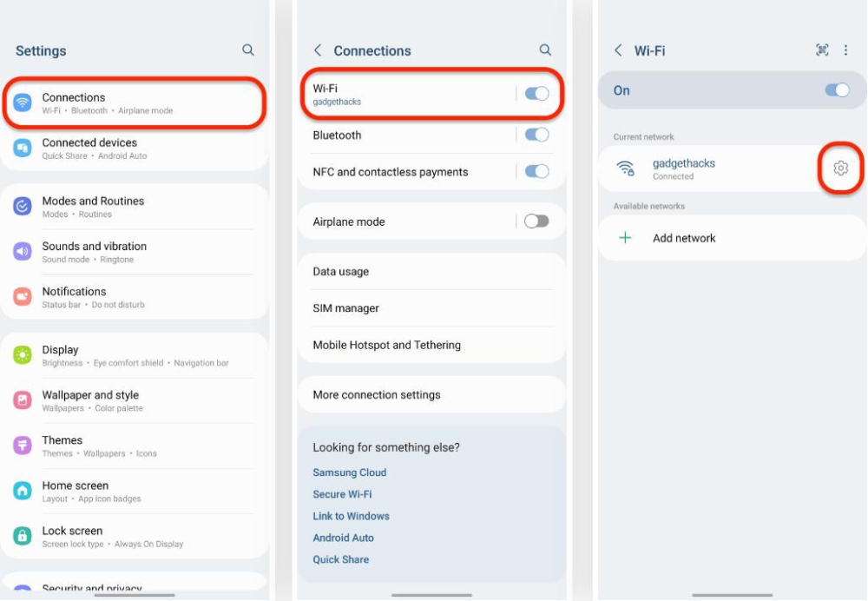This screenshot has height=601, width=868.
Task: Open search in the Settings screen
Action: coord(248,50)
